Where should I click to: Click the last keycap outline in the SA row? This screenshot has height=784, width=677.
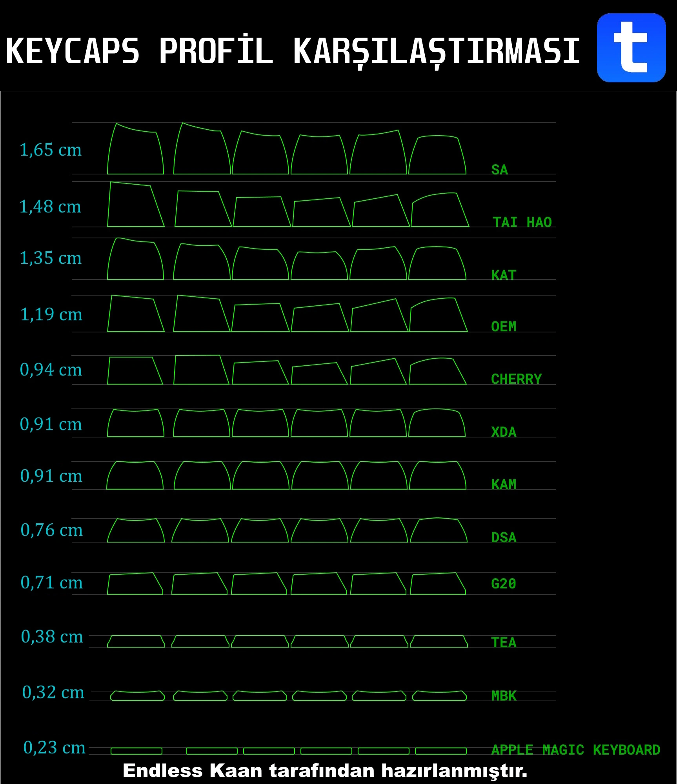coord(437,155)
